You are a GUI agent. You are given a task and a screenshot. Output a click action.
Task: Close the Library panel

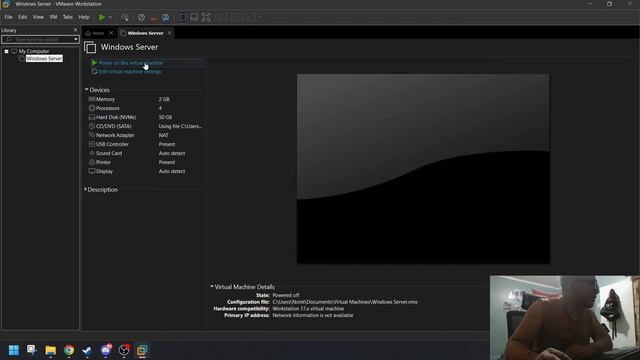coord(75,30)
